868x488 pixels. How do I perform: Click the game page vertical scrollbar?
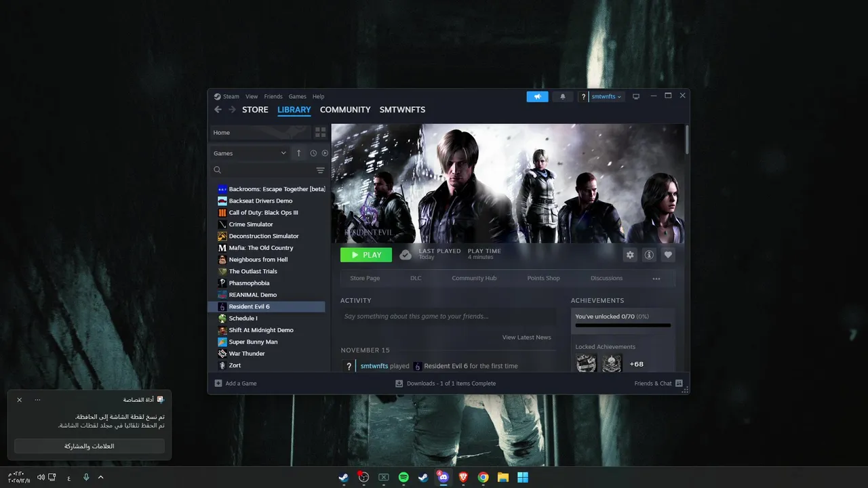tap(687, 140)
